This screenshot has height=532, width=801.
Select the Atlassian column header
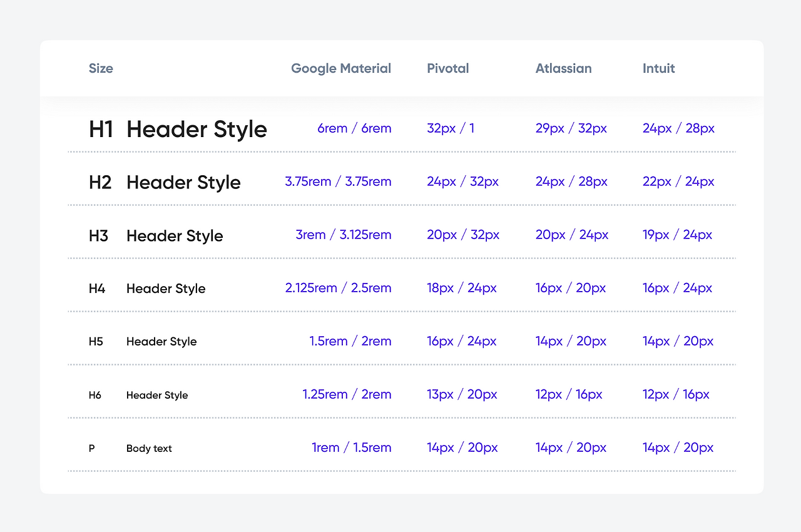click(564, 68)
